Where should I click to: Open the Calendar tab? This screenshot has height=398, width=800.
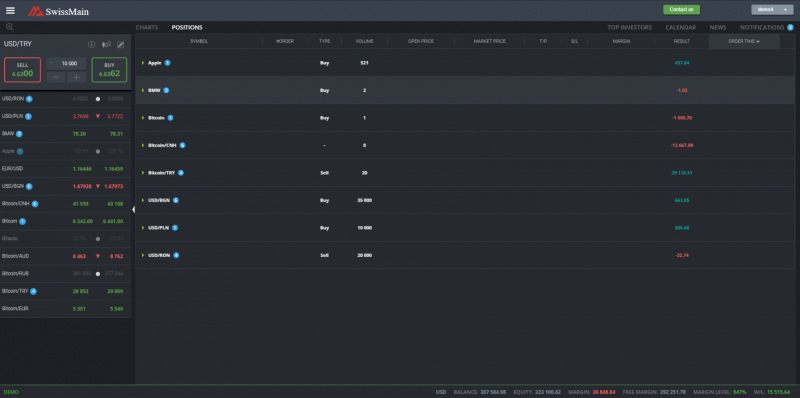(x=681, y=28)
